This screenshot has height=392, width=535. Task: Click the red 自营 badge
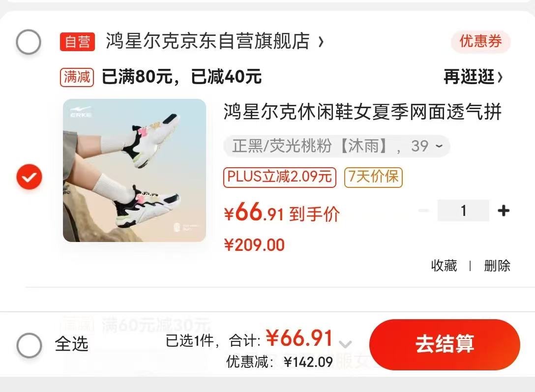pyautogui.click(x=78, y=42)
